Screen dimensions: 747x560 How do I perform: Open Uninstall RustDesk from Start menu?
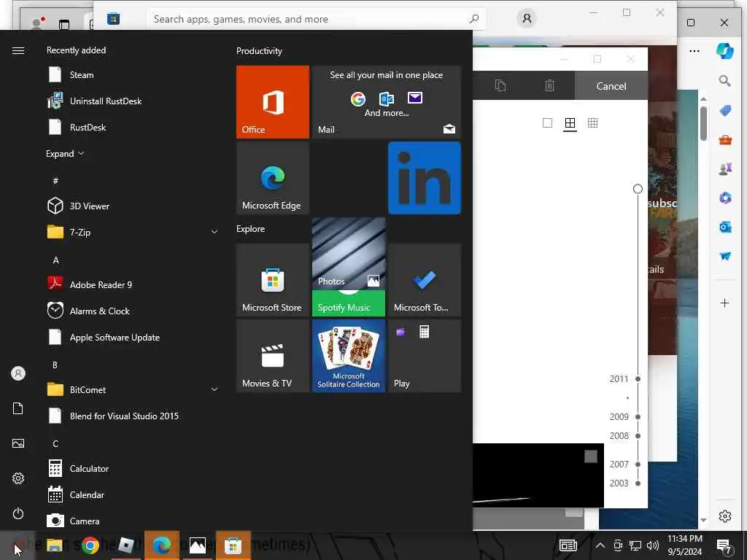click(x=131, y=101)
